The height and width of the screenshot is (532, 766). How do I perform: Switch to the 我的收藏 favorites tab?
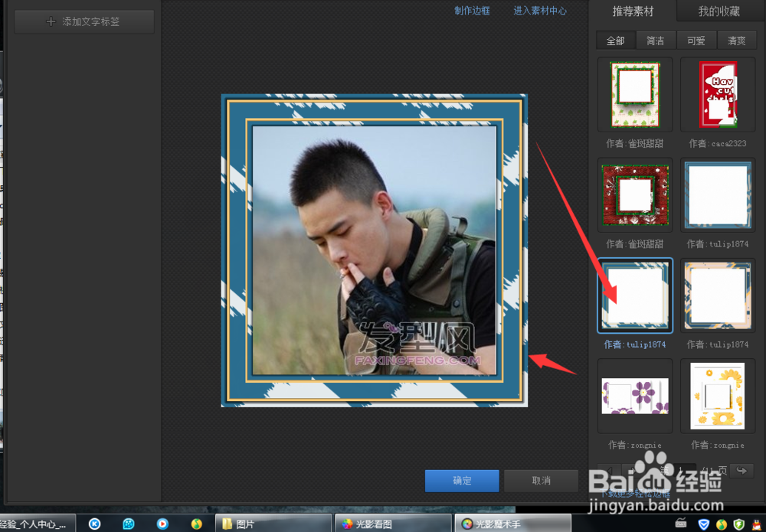[719, 11]
